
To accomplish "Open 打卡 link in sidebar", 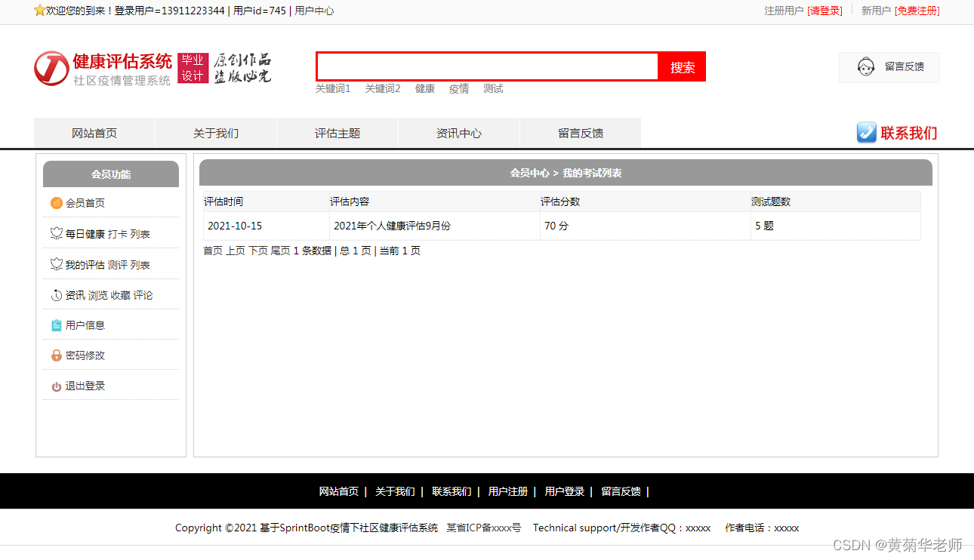I will [x=118, y=234].
